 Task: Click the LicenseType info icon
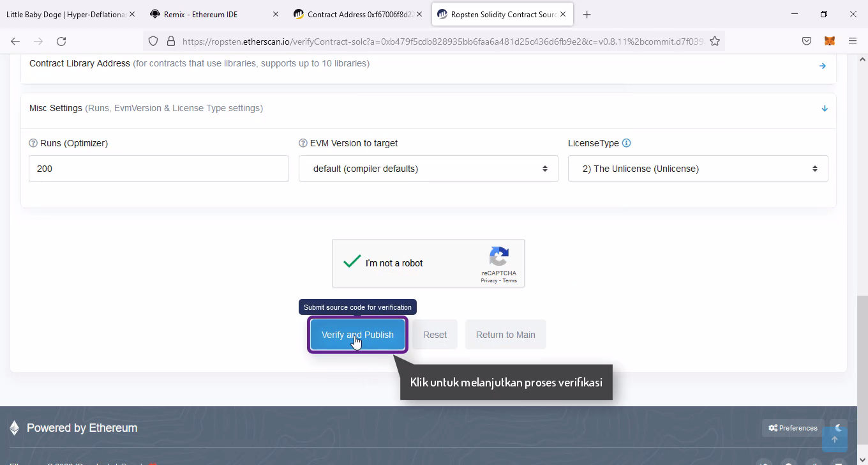coord(626,143)
